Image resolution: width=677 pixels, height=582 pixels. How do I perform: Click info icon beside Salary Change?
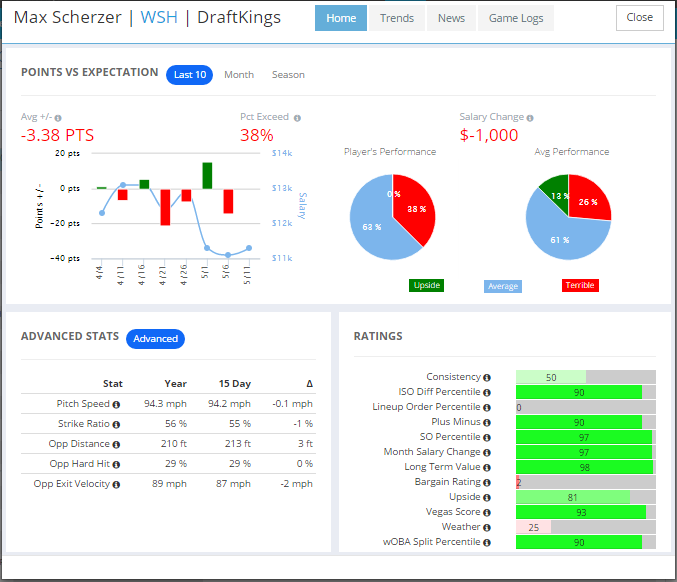(530, 118)
